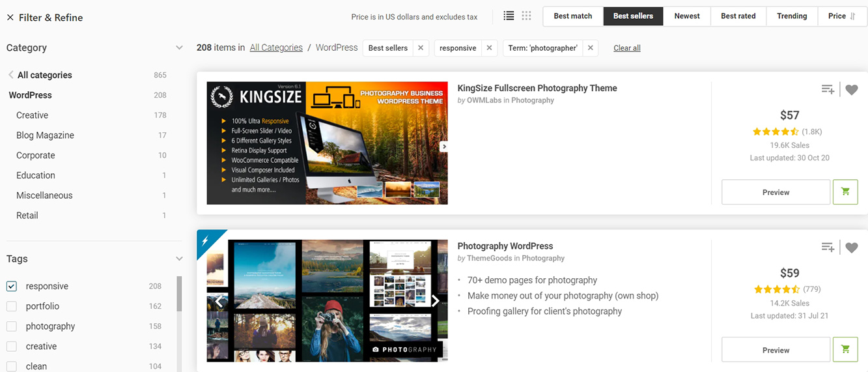868x372 pixels.
Task: Collapse the Tags section
Action: (x=179, y=259)
